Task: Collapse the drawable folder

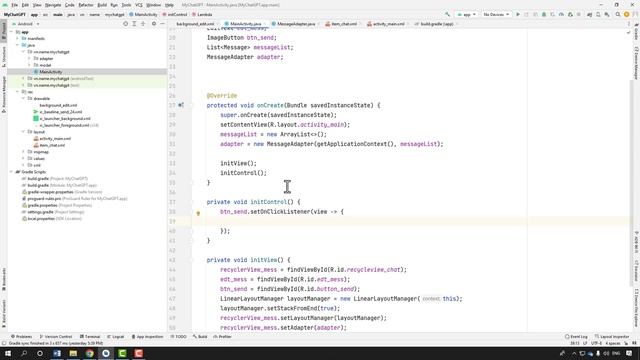Action: pos(23,98)
